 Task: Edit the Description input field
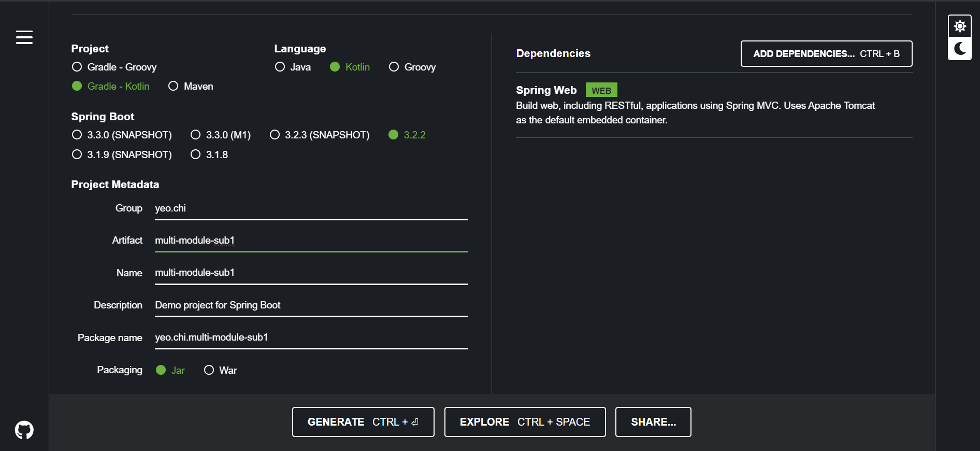click(x=311, y=305)
